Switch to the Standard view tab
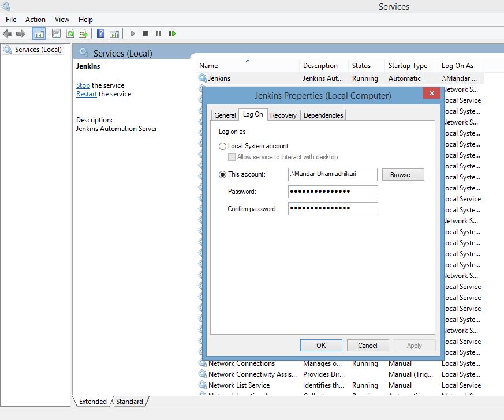504x420 pixels. [129, 402]
